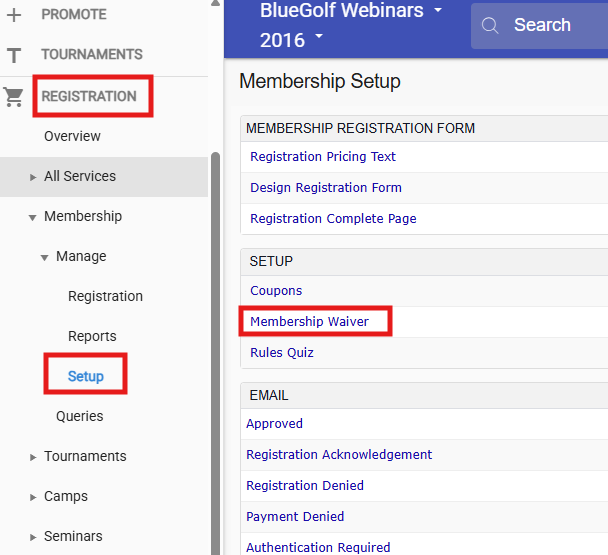The height and width of the screenshot is (555, 608).
Task: Click the magnifier icon in search box
Action: click(x=490, y=26)
